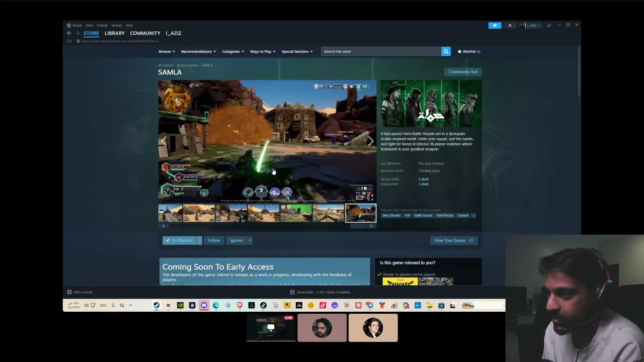Go back with the Steam back arrow

pos(69,33)
